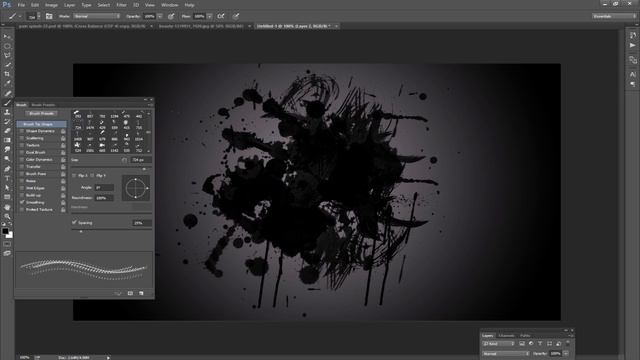
Task: Open the painting Mode dropdown
Action: [97, 16]
